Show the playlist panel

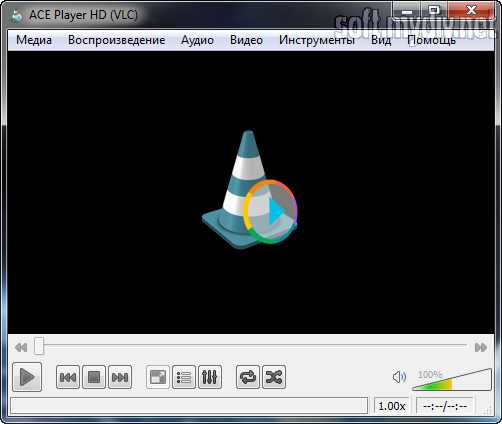point(184,377)
